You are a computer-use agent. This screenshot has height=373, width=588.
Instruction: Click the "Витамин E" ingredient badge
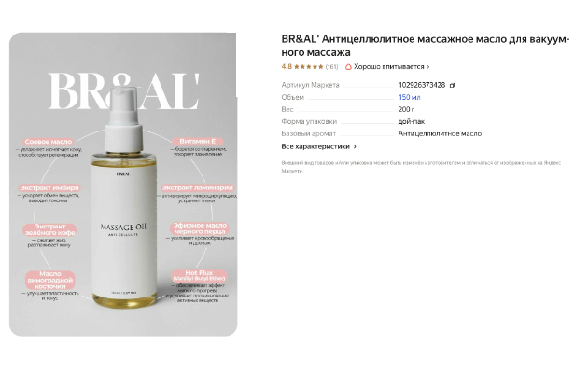coord(198,142)
